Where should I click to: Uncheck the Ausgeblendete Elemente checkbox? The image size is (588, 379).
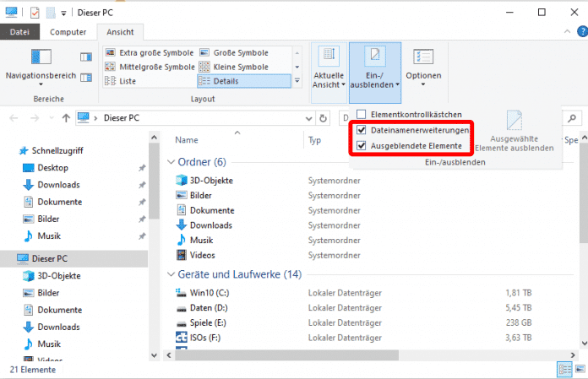pyautogui.click(x=361, y=146)
